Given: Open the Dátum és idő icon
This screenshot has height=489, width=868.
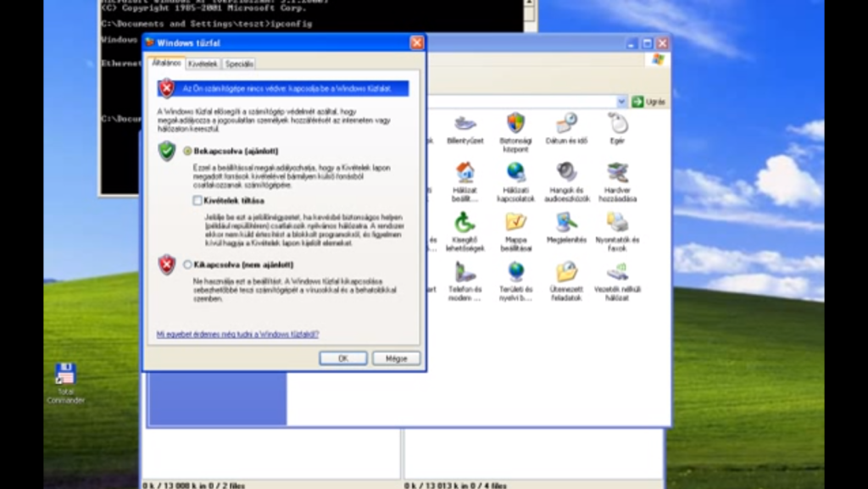Looking at the screenshot, I should pos(566,124).
